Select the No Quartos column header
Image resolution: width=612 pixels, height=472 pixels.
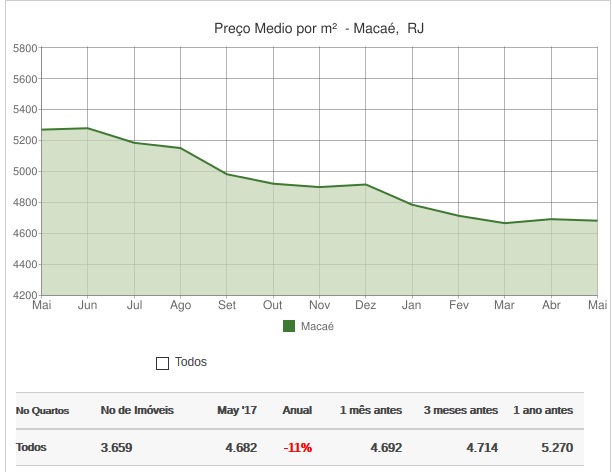[x=43, y=410]
